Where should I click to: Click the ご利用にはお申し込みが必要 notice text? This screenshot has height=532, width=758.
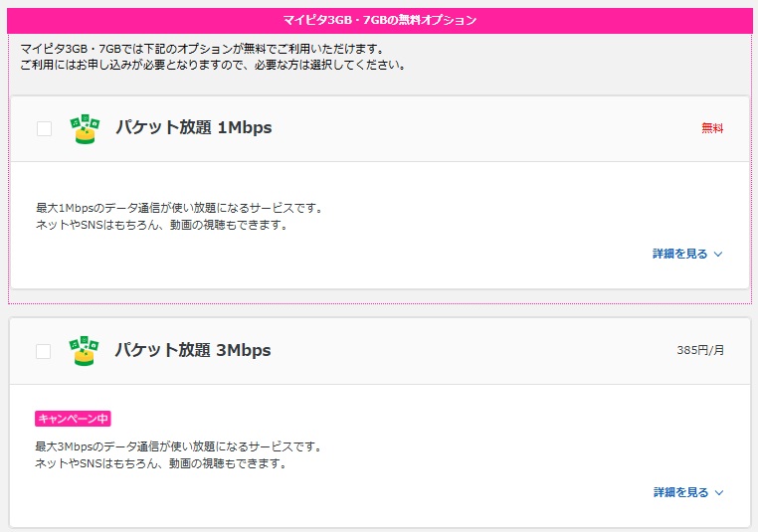coord(213,65)
